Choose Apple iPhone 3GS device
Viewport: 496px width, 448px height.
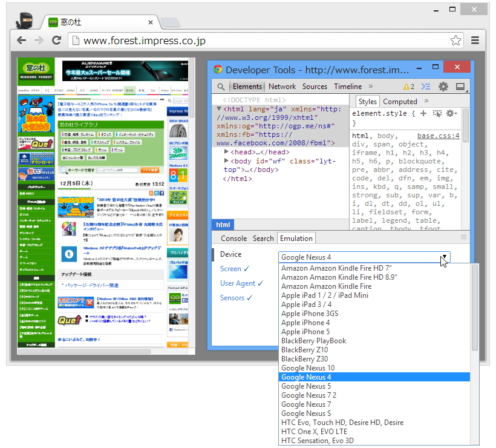pos(374,314)
